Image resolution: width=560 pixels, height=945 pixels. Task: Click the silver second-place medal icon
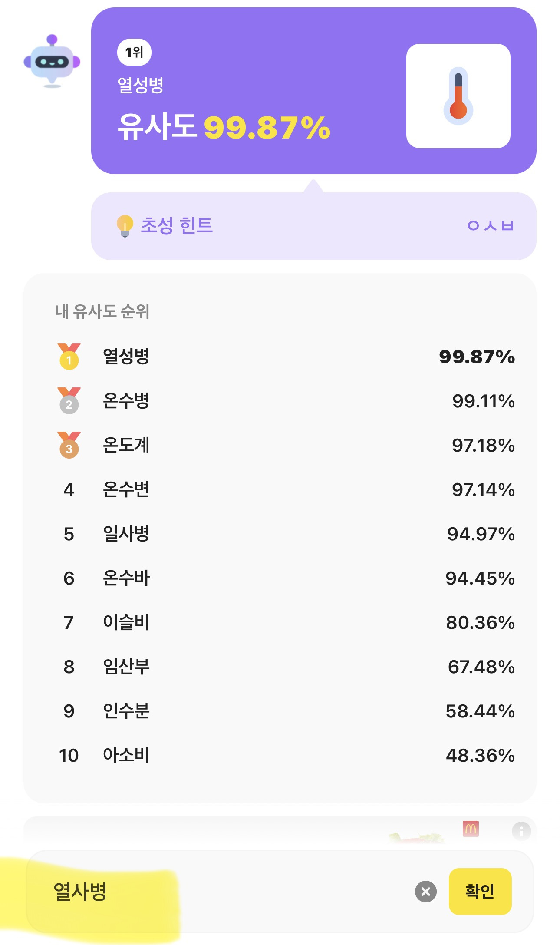tap(69, 401)
